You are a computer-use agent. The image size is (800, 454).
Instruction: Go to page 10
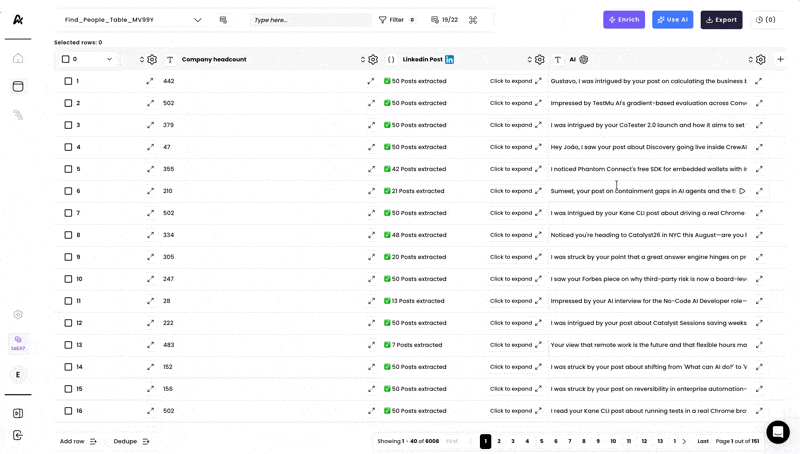[x=613, y=441]
